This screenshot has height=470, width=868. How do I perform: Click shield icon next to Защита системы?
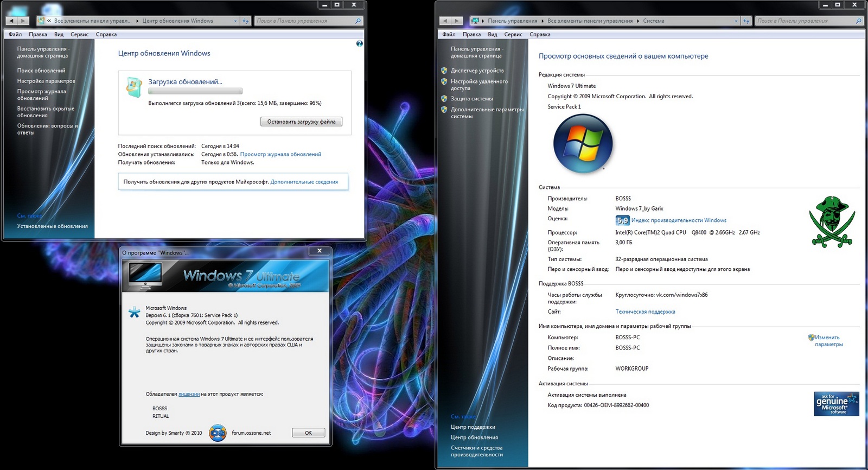[444, 99]
